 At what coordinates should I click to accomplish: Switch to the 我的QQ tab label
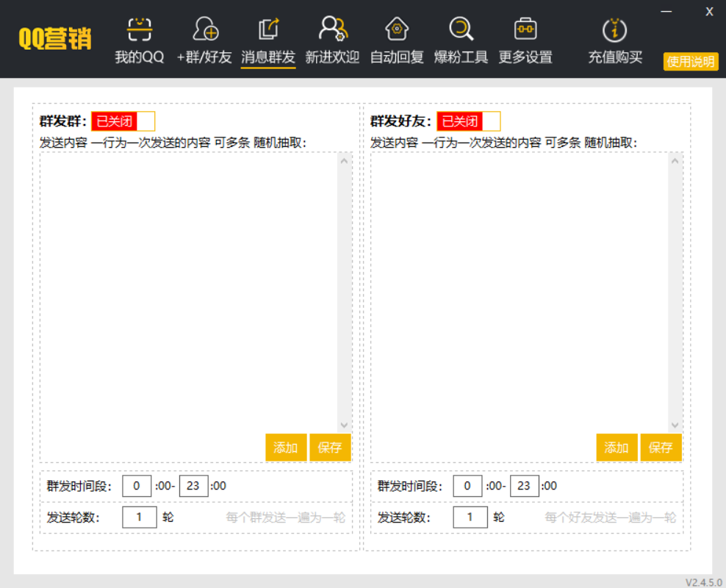[140, 57]
